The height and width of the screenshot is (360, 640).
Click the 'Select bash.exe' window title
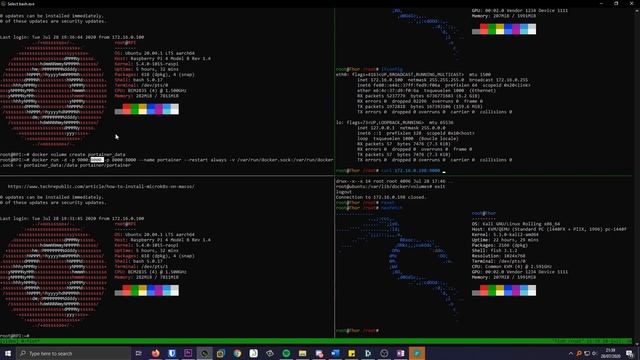pyautogui.click(x=21, y=4)
